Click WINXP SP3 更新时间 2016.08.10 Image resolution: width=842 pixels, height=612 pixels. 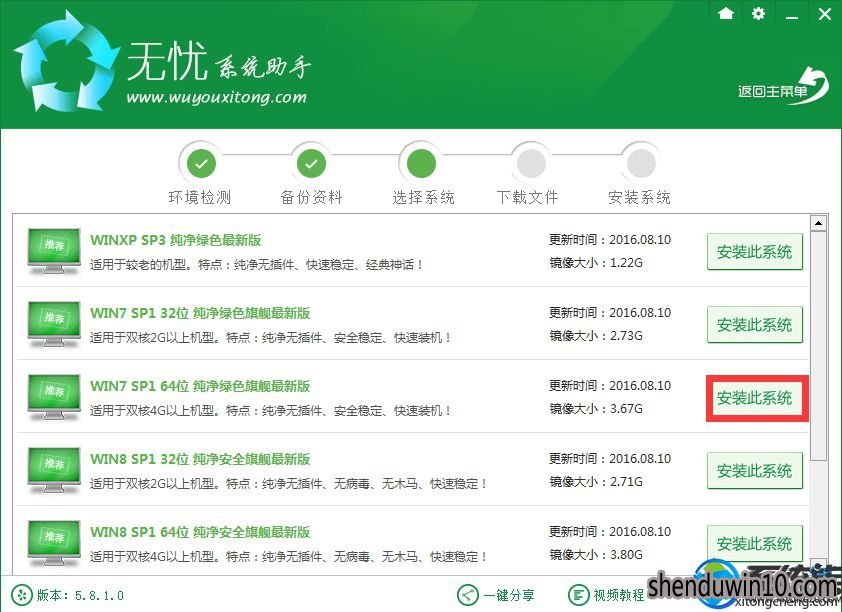[x=610, y=239]
